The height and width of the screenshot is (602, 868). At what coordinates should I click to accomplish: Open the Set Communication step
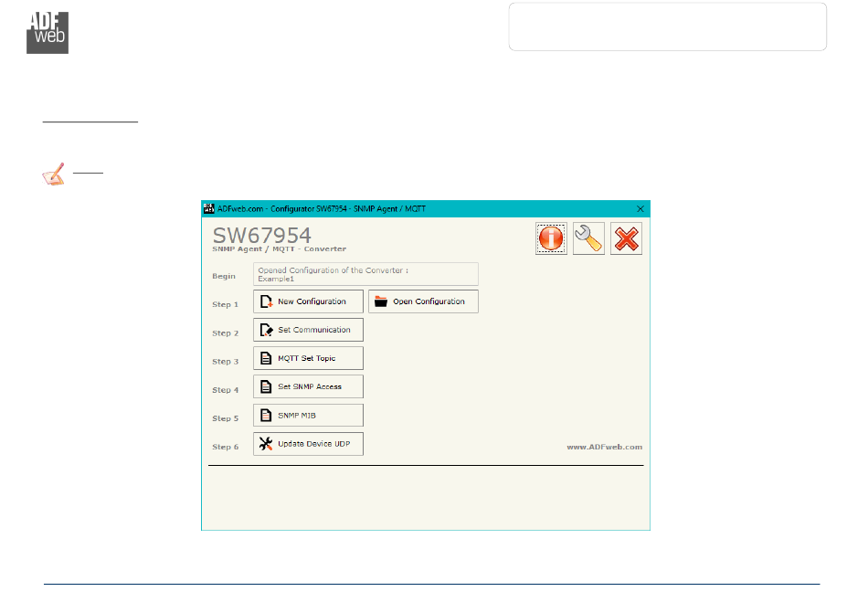[x=308, y=330]
